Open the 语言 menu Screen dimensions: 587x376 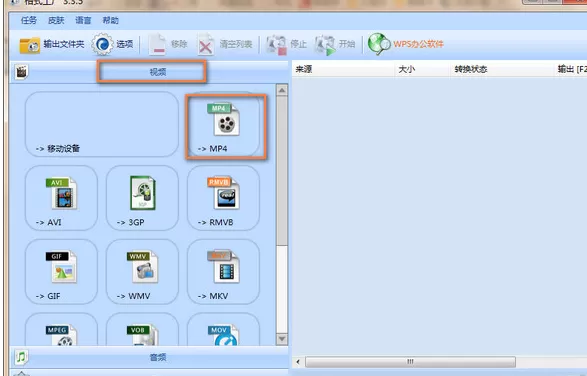coord(83,20)
